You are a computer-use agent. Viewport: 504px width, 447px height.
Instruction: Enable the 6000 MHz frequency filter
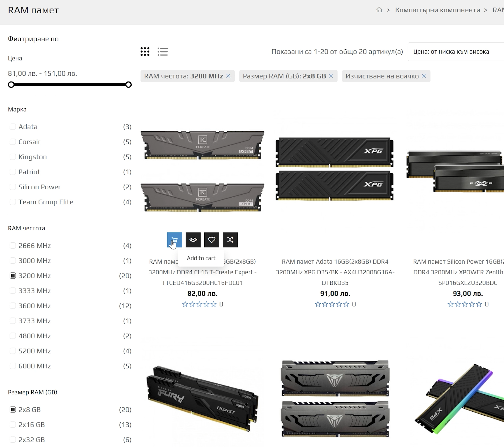click(13, 365)
